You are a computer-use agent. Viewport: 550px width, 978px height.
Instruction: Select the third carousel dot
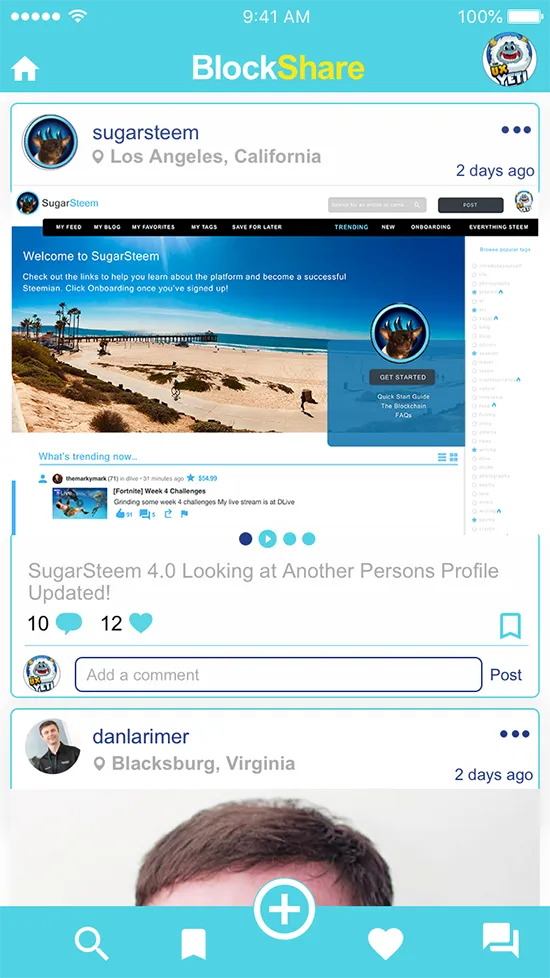289,538
